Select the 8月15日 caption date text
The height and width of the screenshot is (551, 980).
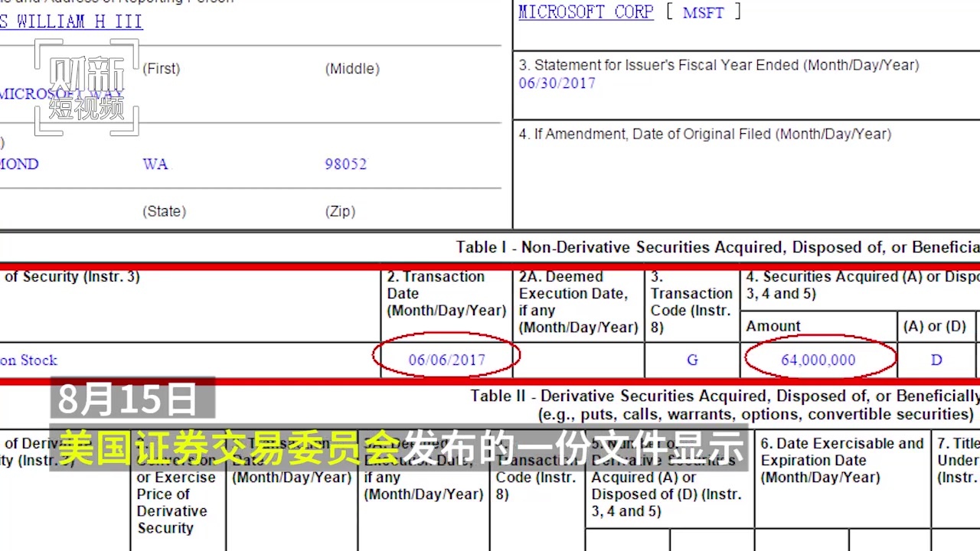point(128,399)
